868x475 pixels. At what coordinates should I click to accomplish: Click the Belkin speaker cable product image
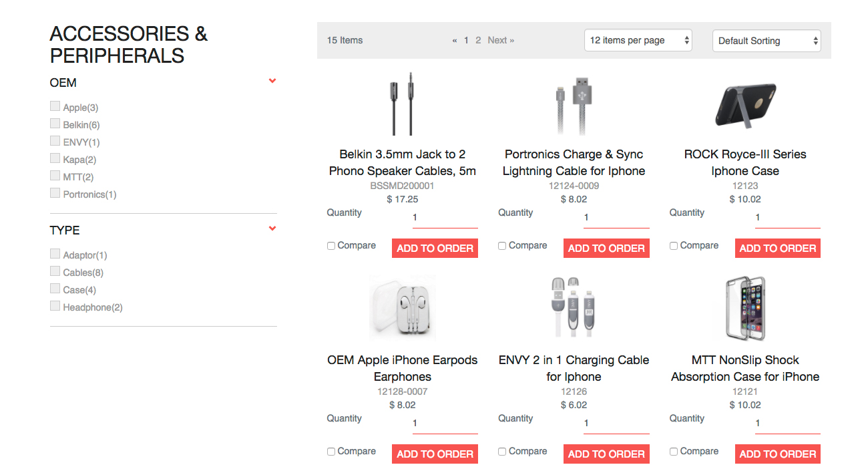pyautogui.click(x=402, y=104)
